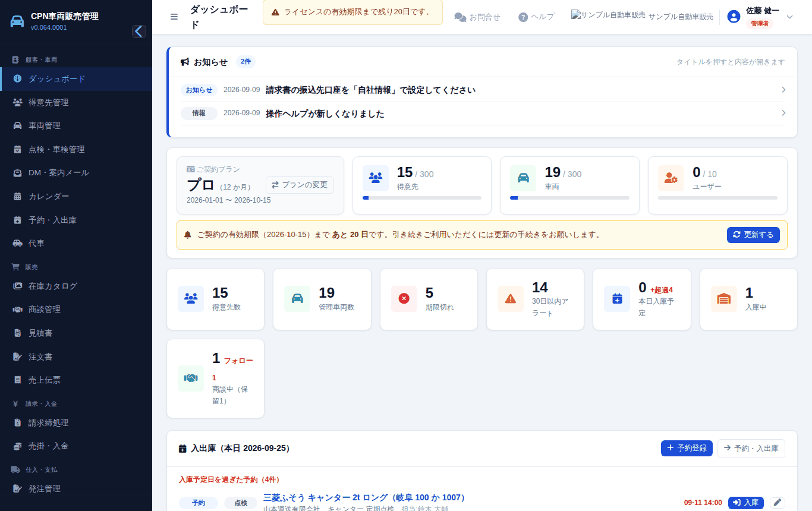Click the 予約登録 button
Viewport: 812px width, 511px height.
tap(687, 449)
